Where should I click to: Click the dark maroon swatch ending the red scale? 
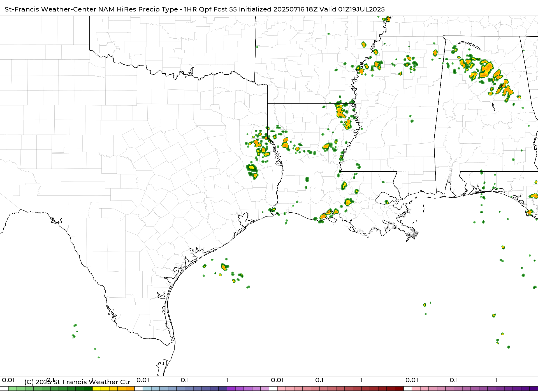pyautogui.click(x=399, y=389)
